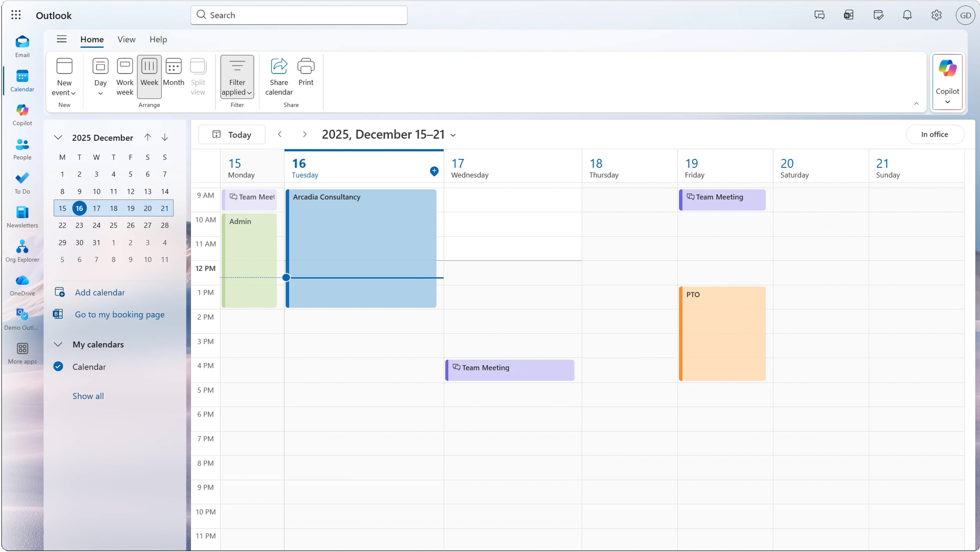Toggle the Calendar checkbox under My calendars

pos(58,366)
